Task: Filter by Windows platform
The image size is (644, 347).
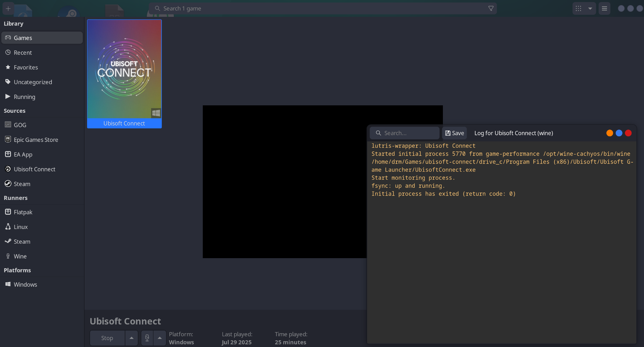Action: pos(25,284)
